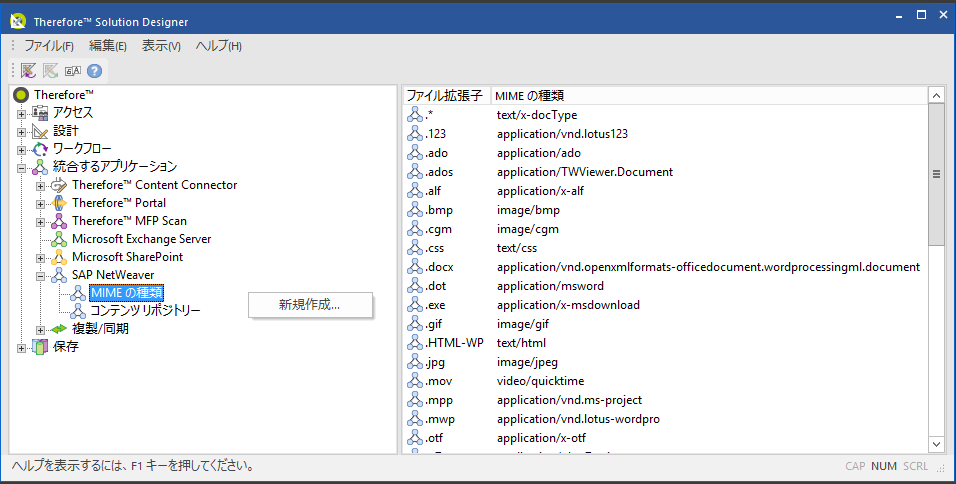Viewport: 956px width, 484px height.
Task: Select the application/x-otf entry
Action: (541, 438)
